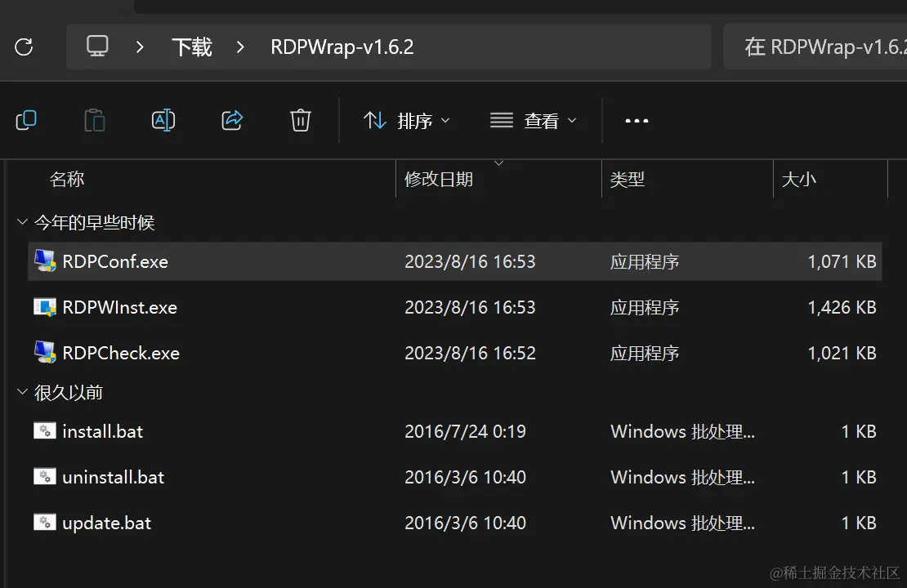Screen dimensions: 907x588
Task: Click the refresh icon
Action: coord(24,47)
